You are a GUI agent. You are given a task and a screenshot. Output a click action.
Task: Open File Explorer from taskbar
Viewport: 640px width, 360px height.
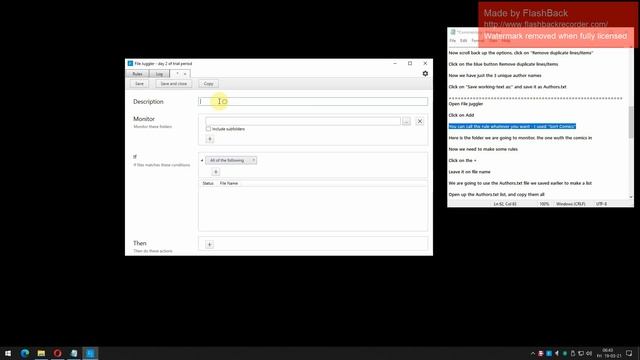(41, 353)
